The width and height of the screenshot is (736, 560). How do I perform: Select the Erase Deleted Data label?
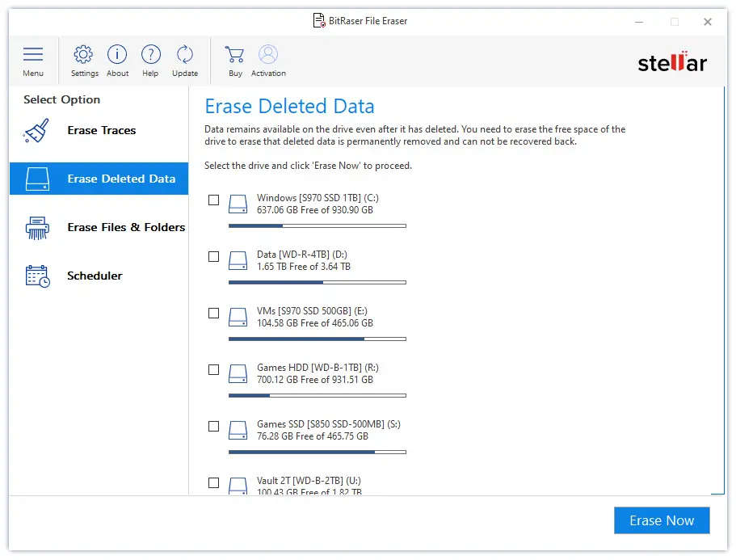click(121, 179)
